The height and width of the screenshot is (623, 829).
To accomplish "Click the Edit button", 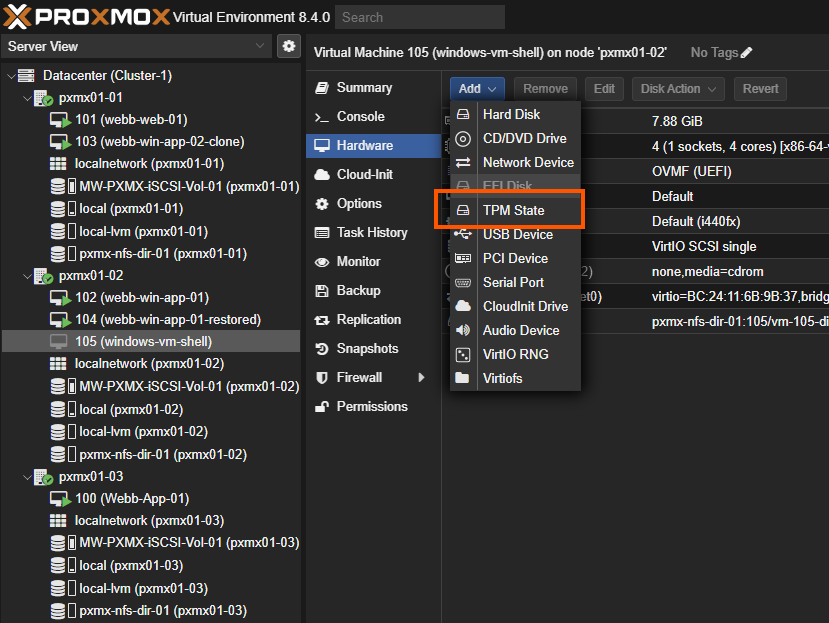I will point(604,89).
